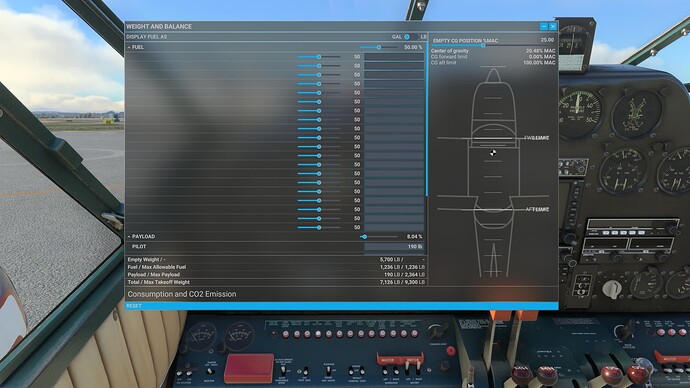Toggle fuel display between GAL and LB
690x388 pixels.
(x=410, y=37)
